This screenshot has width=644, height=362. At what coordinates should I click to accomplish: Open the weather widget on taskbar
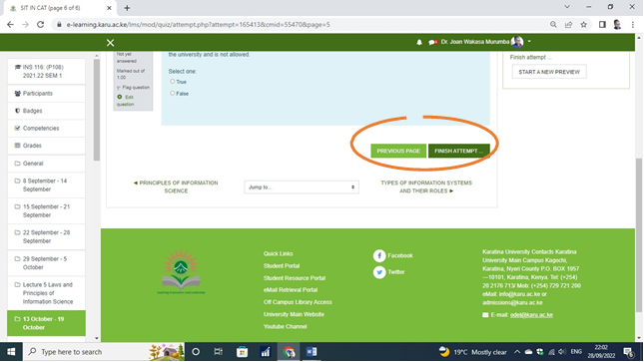pyautogui.click(x=472, y=352)
